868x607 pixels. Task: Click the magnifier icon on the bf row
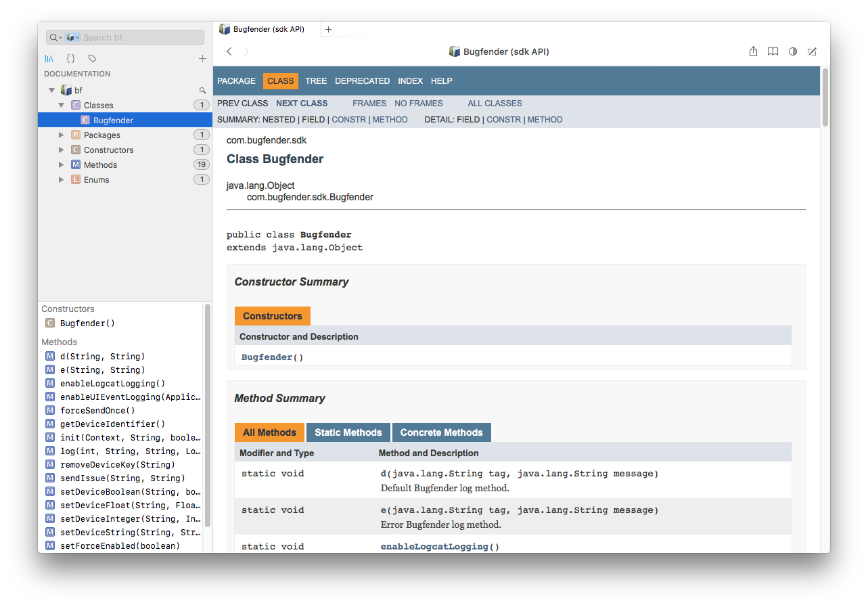(x=202, y=91)
